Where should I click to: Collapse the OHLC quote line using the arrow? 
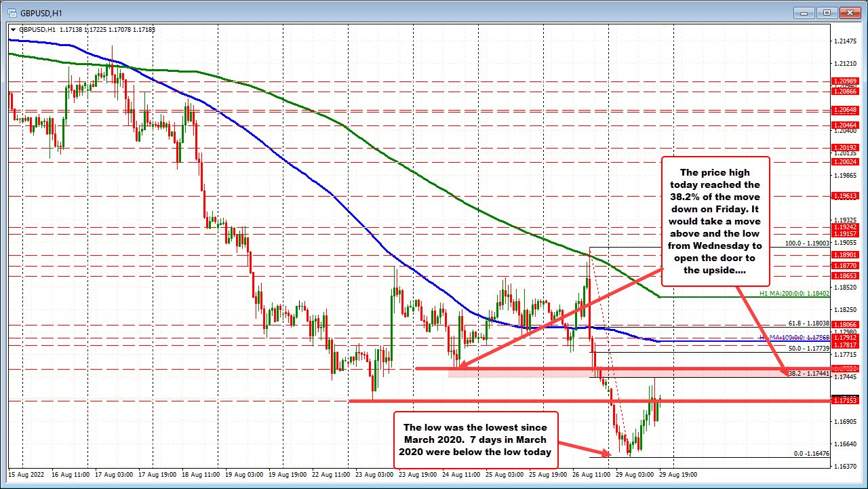click(14, 29)
